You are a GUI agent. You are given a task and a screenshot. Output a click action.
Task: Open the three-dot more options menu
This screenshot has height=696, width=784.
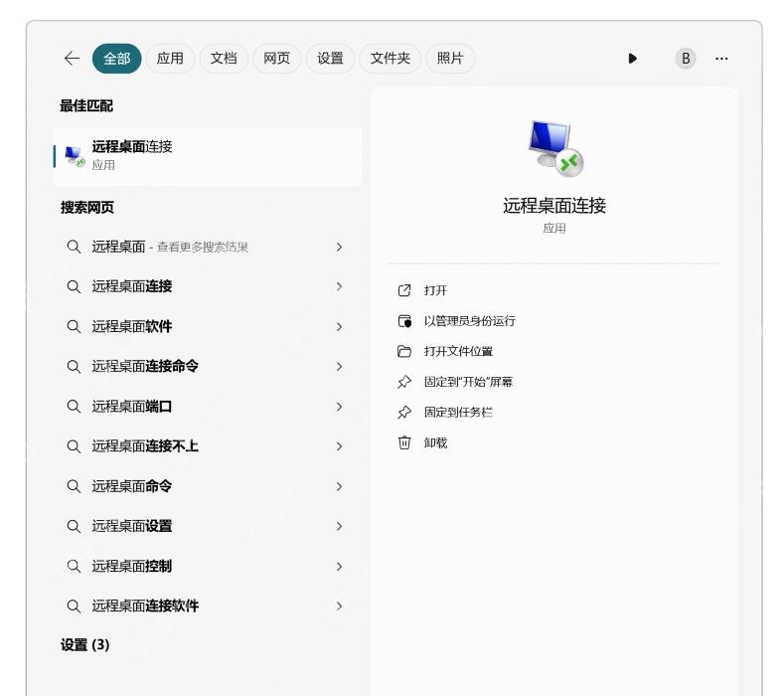coord(721,59)
